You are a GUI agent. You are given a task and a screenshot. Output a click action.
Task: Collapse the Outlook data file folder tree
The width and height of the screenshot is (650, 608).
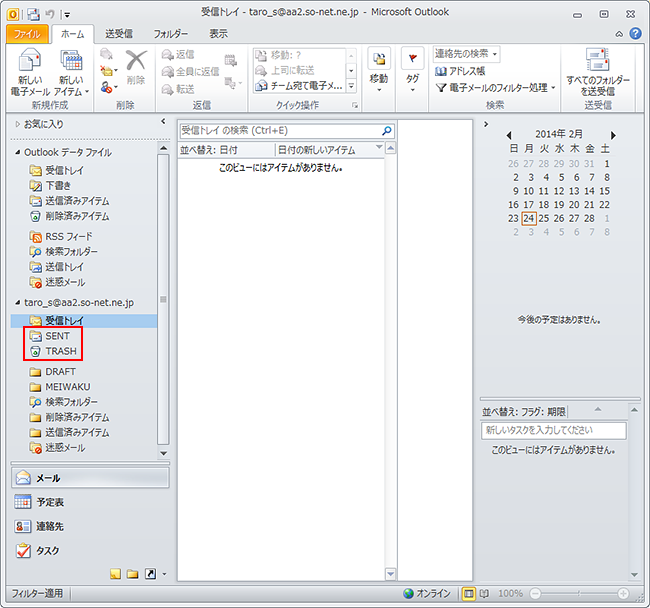click(17, 152)
